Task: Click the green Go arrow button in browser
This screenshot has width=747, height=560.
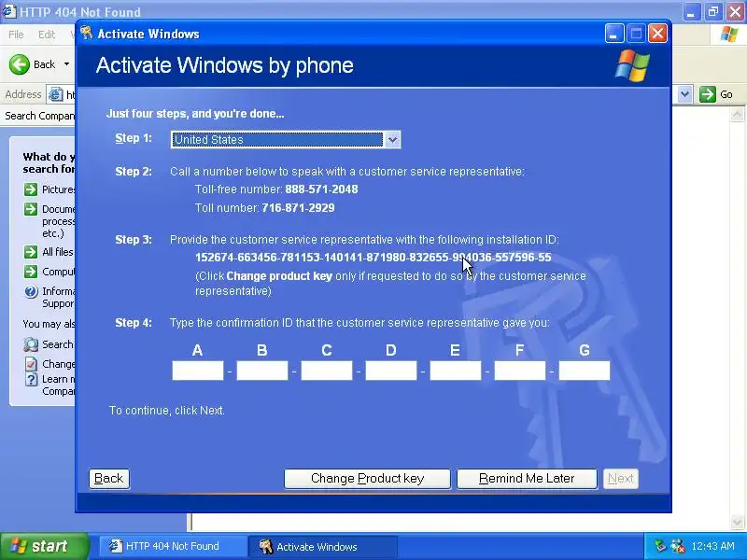Action: [708, 94]
